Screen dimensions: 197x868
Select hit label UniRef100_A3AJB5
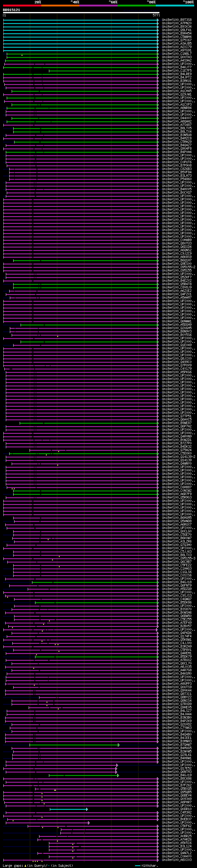(177, 43)
